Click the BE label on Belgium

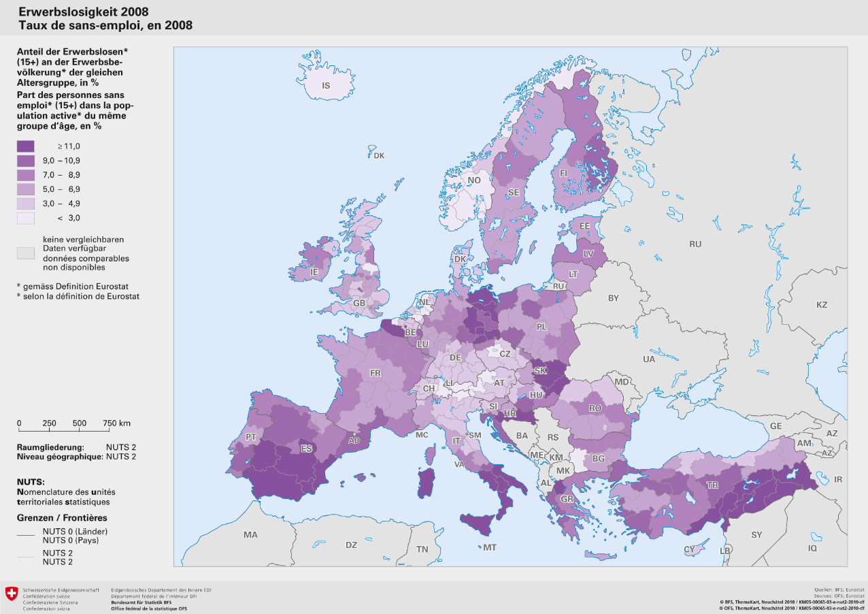(410, 333)
